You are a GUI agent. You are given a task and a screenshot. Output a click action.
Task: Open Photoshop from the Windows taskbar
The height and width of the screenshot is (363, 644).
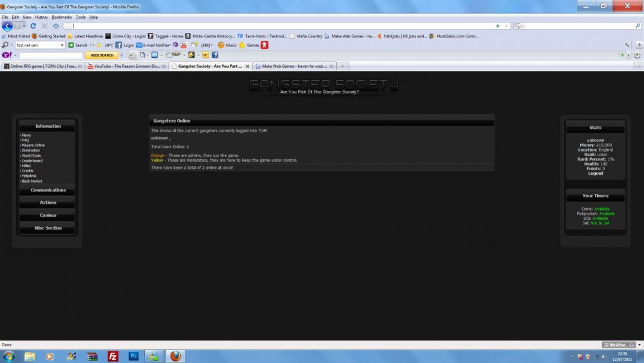point(133,356)
